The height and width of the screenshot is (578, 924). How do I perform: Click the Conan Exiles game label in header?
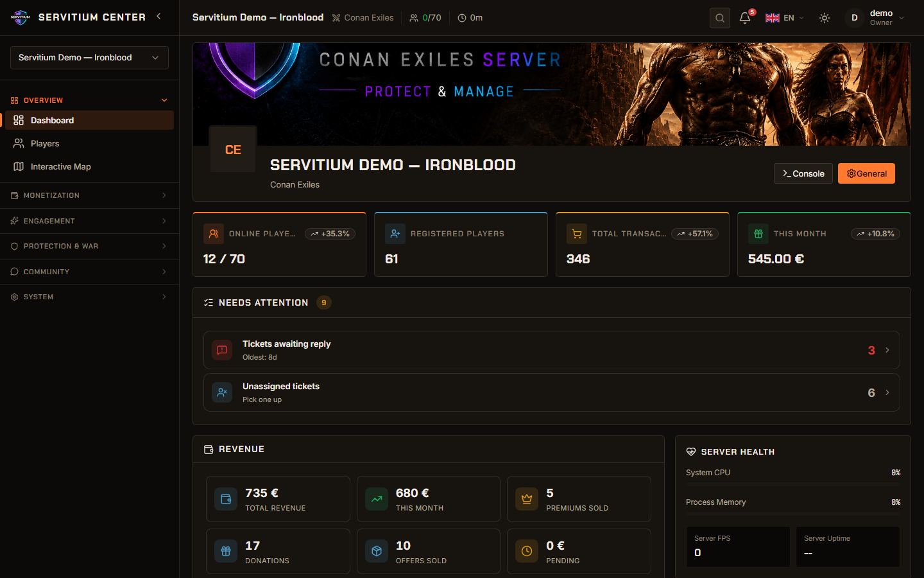click(363, 18)
